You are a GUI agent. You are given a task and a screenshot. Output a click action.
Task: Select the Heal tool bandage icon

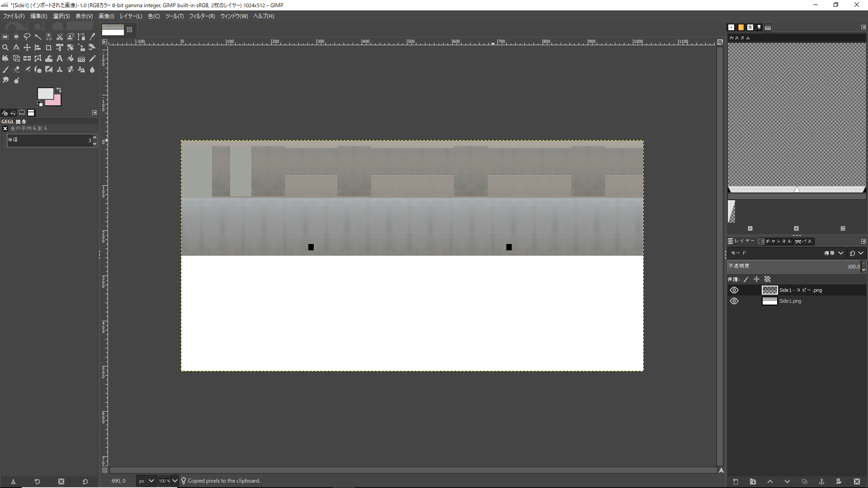coord(71,69)
